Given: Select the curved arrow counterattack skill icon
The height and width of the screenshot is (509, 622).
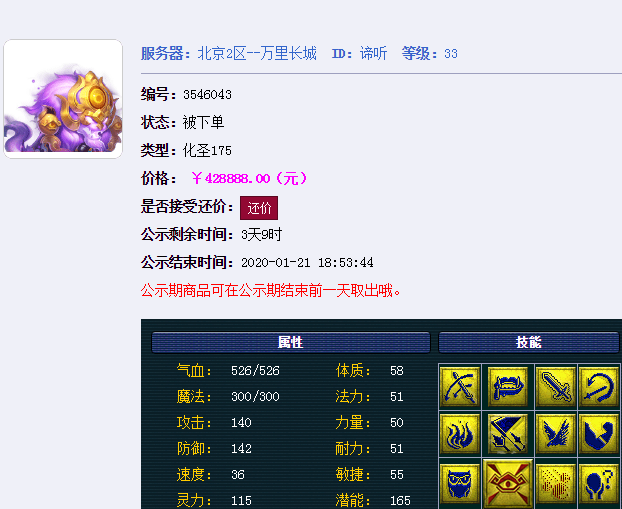Looking at the screenshot, I should point(599,386).
